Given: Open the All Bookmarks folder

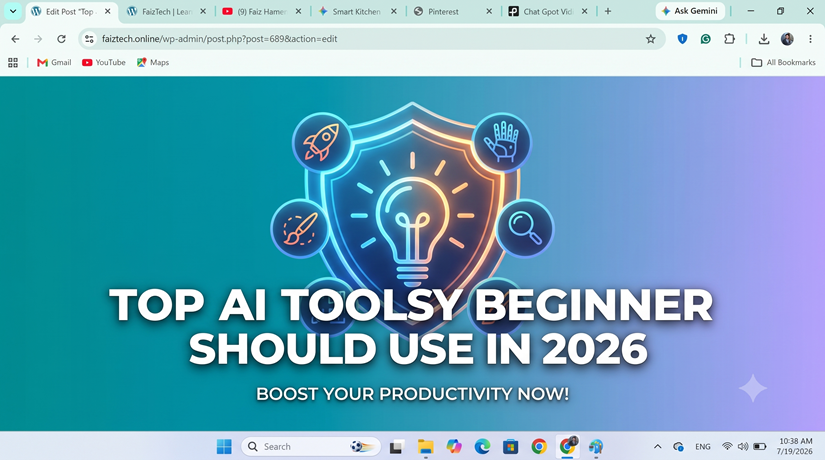Looking at the screenshot, I should coord(783,63).
